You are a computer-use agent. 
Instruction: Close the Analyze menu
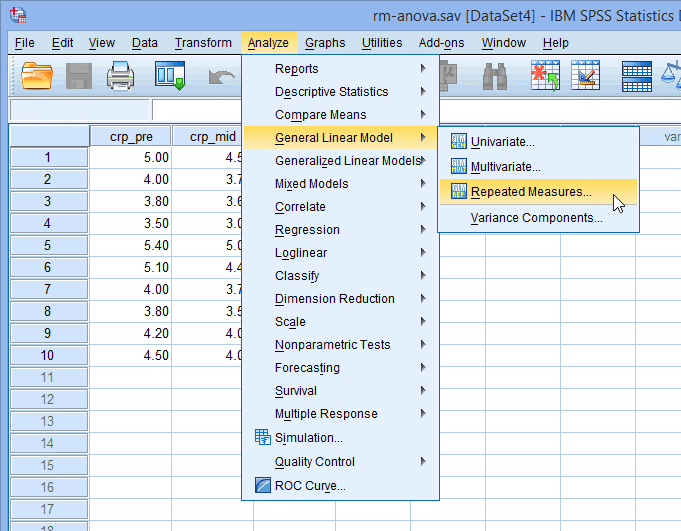point(268,43)
